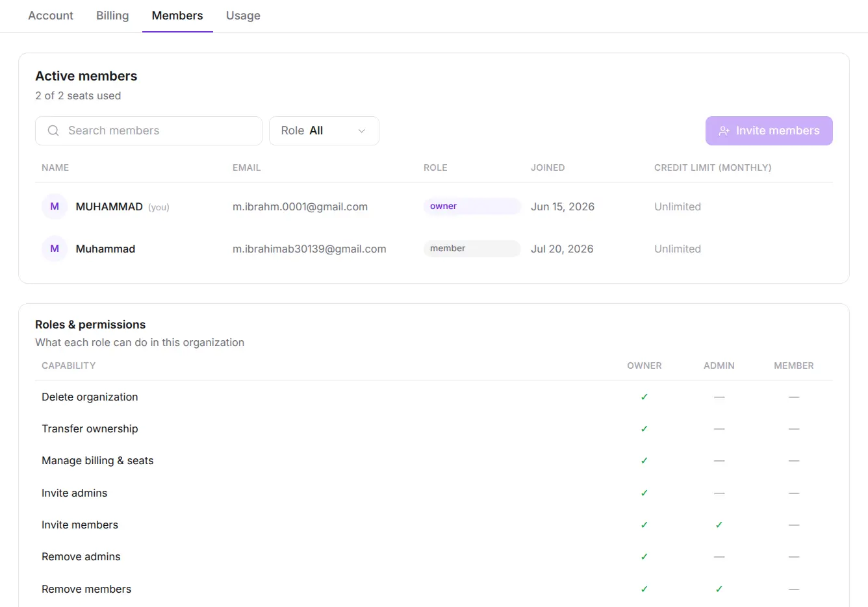Viewport: 868px width, 607px height.
Task: Click member dash for Invite members
Action: pos(794,525)
